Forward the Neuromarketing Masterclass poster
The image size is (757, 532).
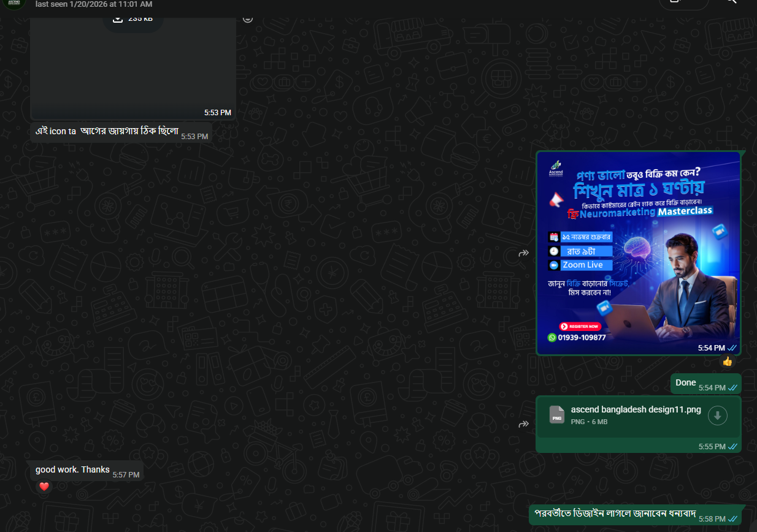(x=523, y=253)
